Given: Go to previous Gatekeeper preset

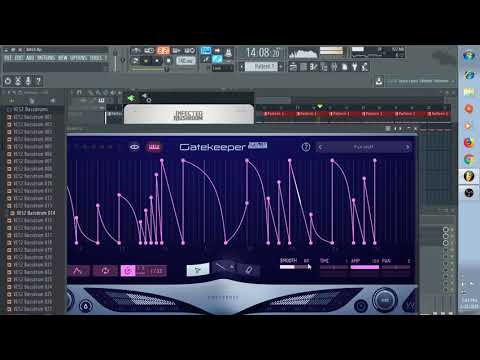Looking at the screenshot, I should [321, 147].
